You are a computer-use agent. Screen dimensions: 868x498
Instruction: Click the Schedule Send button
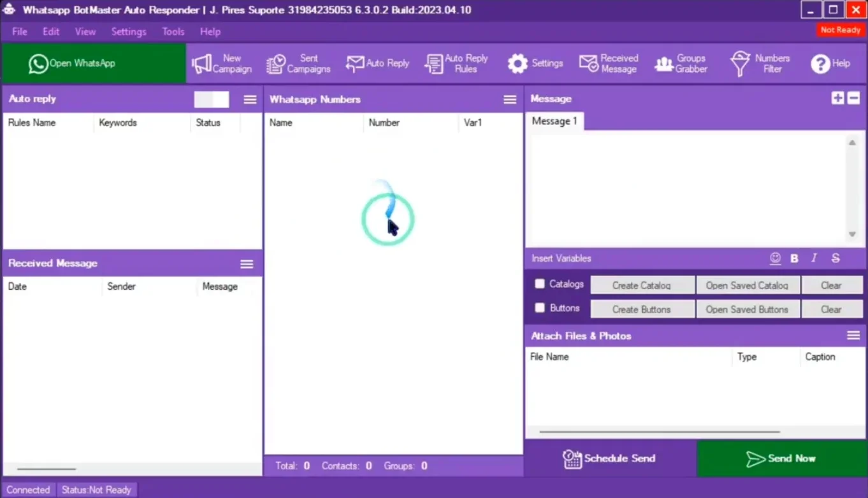point(610,459)
